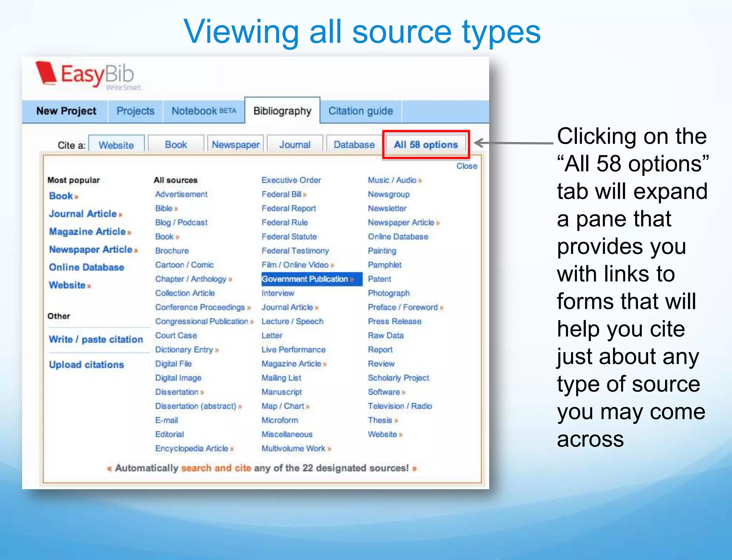Select Television / Radio source type
732x560 pixels.
tap(400, 406)
